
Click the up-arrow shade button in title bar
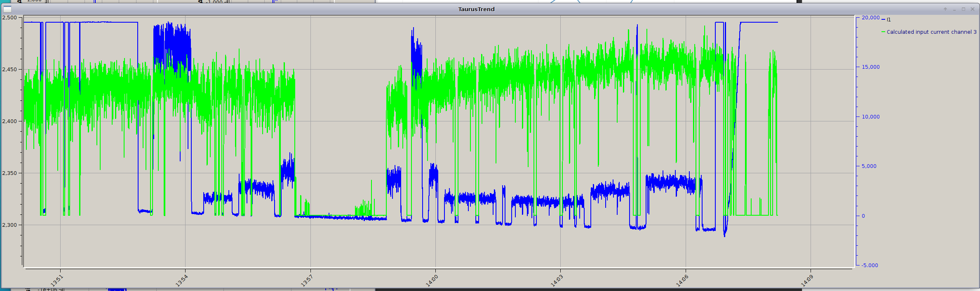[x=945, y=9]
